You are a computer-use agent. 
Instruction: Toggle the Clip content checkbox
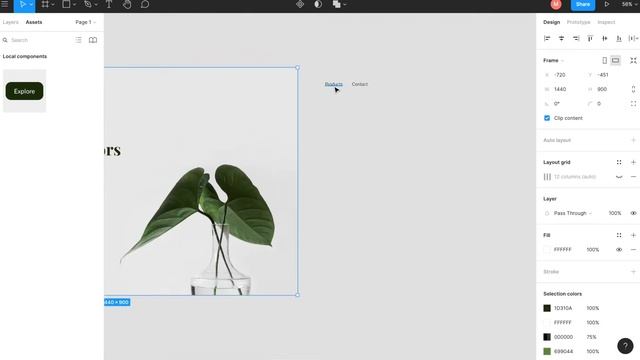click(547, 118)
